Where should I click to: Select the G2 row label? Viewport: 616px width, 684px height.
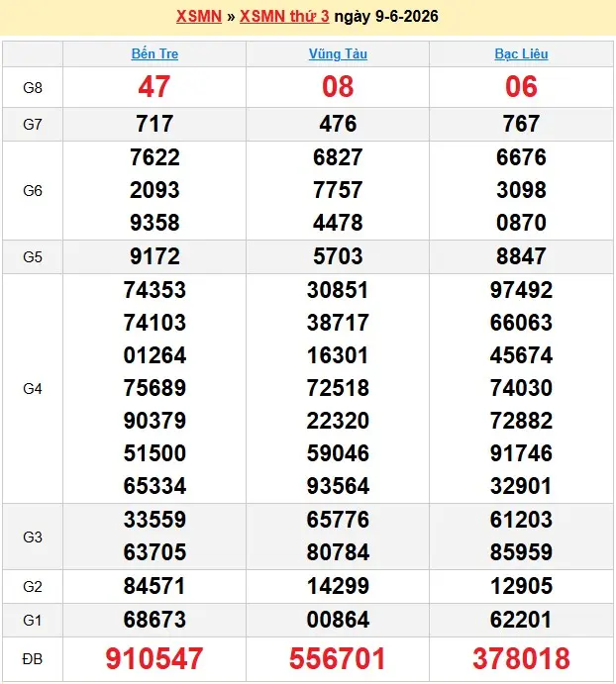click(33, 586)
